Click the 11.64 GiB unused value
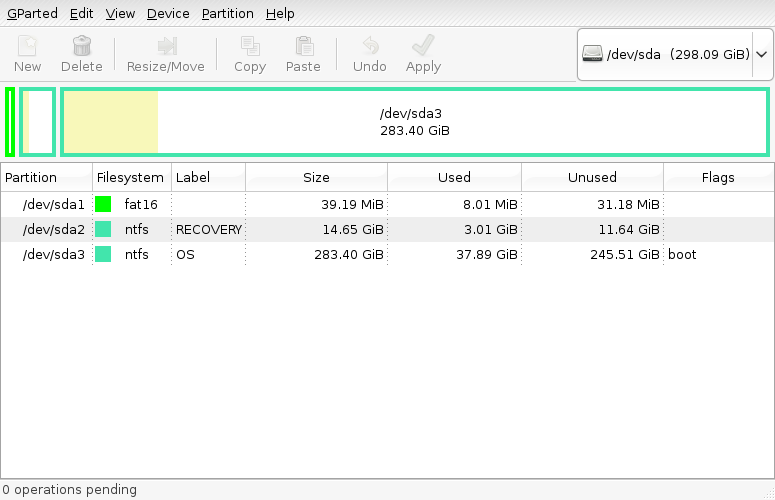This screenshot has height=500, width=775. pos(629,230)
